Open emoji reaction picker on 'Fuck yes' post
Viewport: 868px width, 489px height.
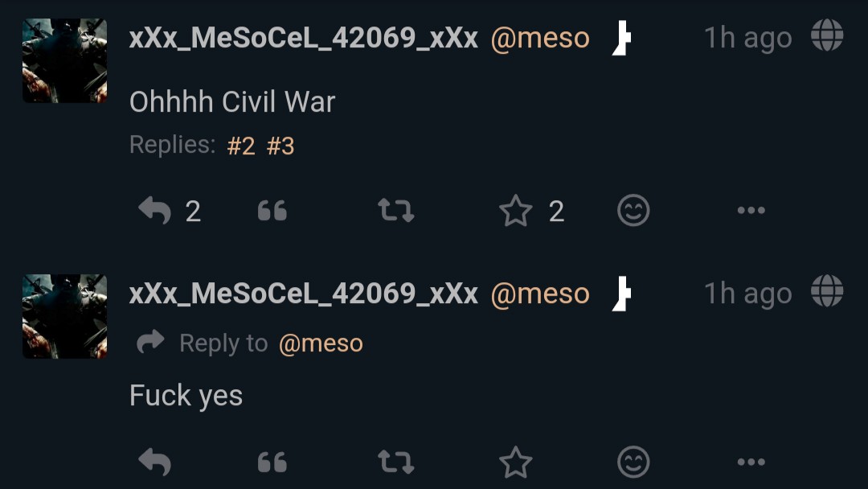click(633, 462)
